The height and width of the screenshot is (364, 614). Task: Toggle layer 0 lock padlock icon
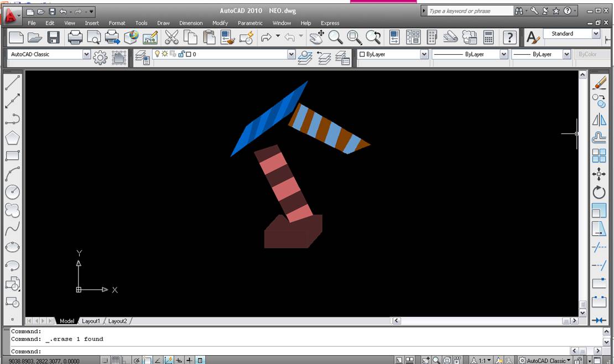pos(181,54)
